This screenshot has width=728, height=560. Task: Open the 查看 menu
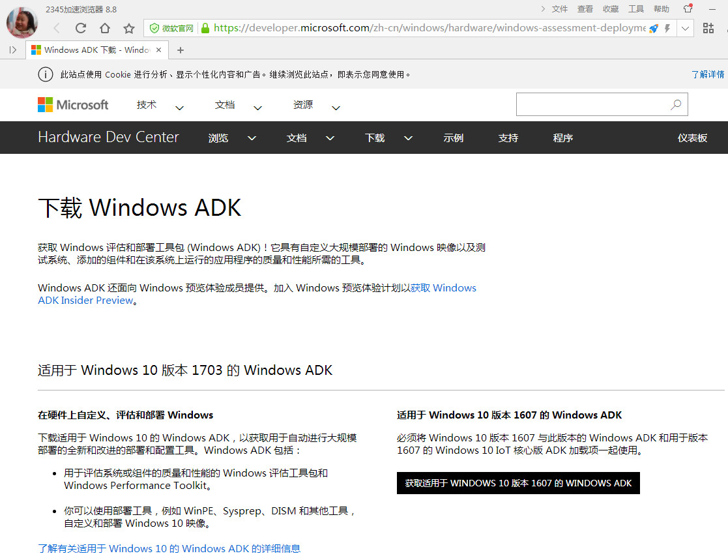585,9
